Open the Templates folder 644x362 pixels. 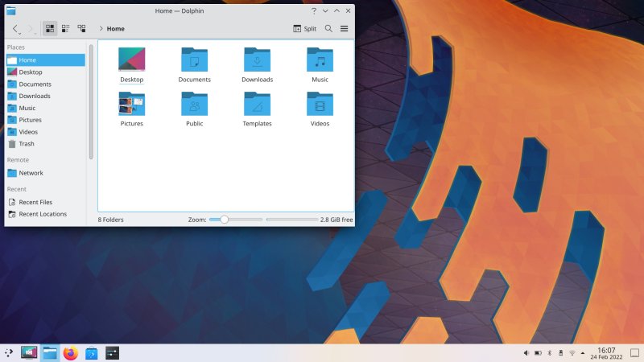tap(257, 105)
